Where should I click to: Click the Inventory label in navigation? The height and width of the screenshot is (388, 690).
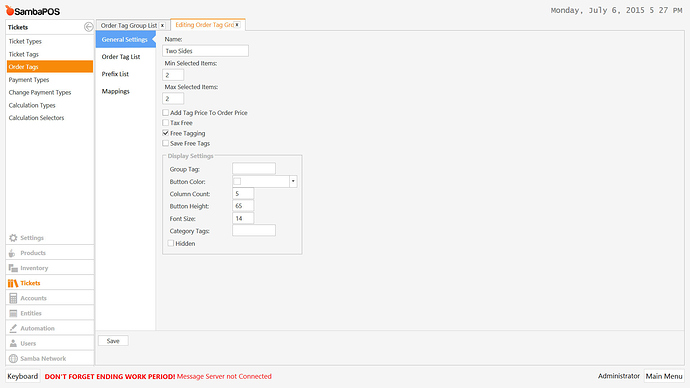[34, 268]
